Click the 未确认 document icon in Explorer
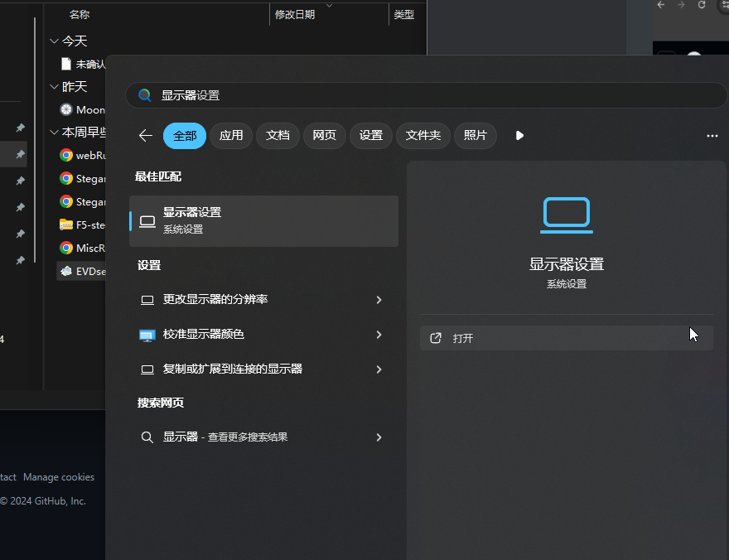Viewport: 729px width, 560px height. pyautogui.click(x=66, y=64)
